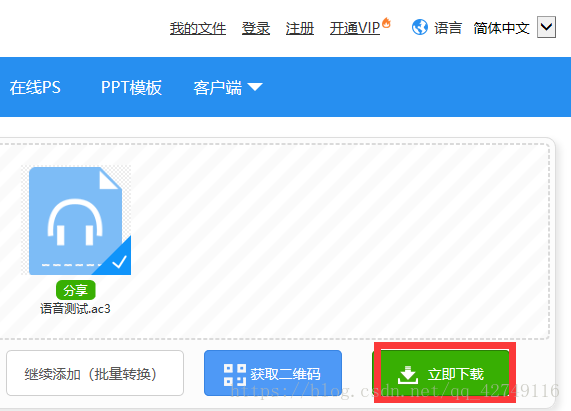The image size is (571, 411).
Task: Select the audio file headphone thumbnail
Action: point(75,221)
